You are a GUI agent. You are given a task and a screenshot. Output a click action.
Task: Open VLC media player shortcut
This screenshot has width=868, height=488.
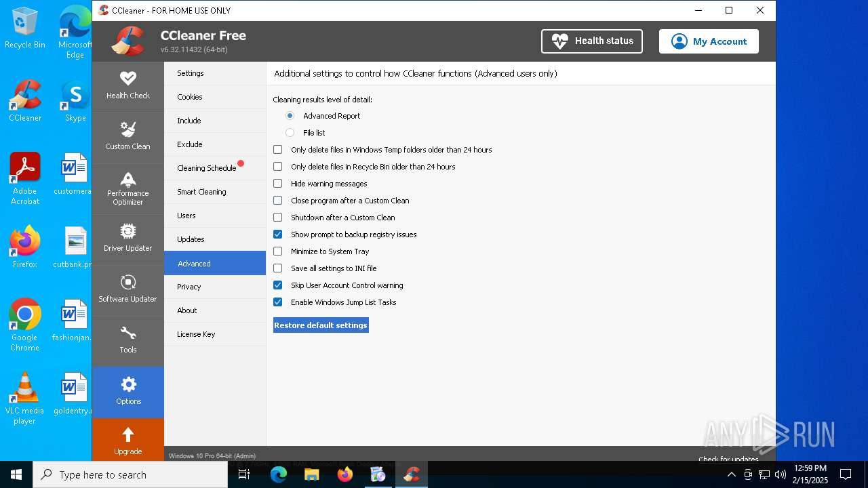point(25,398)
